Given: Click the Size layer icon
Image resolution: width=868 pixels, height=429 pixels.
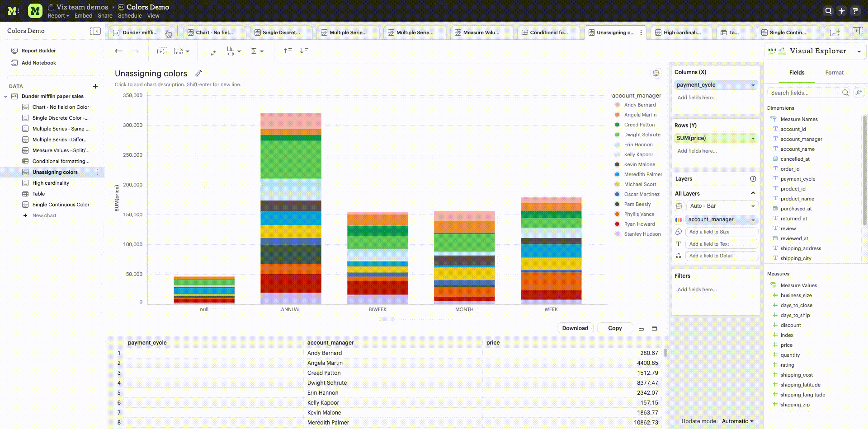Looking at the screenshot, I should 679,232.
